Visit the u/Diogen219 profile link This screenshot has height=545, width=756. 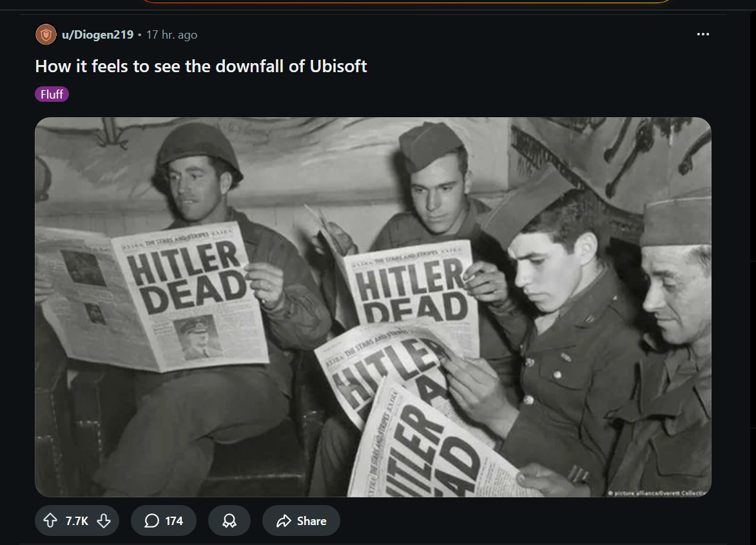click(97, 35)
